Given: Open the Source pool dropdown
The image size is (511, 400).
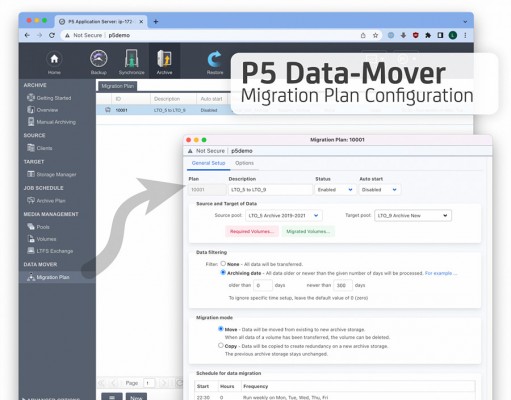Looking at the screenshot, I should [284, 216].
